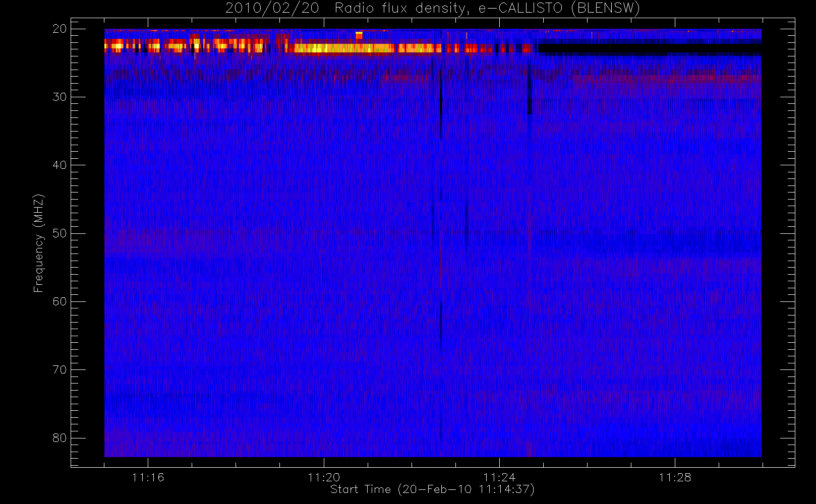The image size is (816, 504).
Task: Click the 'Start Time (20-Feb-10 11:14:37)' axis label
Action: (x=432, y=489)
